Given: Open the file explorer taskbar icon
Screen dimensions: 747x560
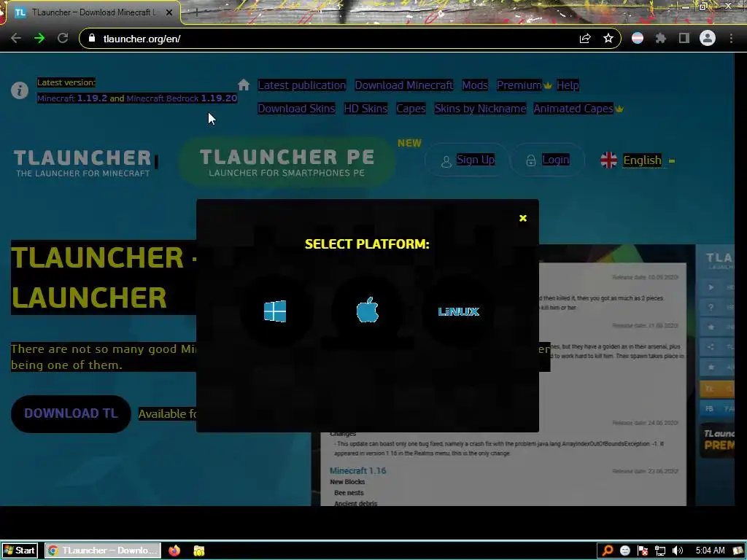Looking at the screenshot, I should [199, 551].
